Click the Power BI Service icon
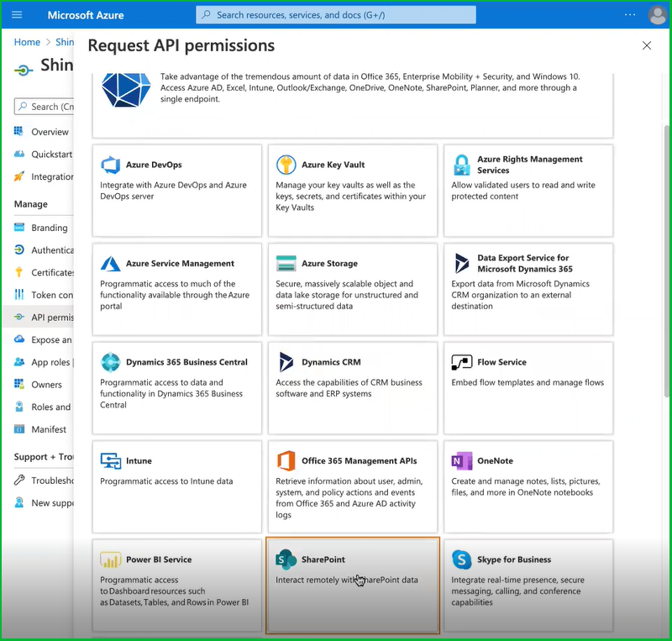672x641 pixels. pos(111,560)
